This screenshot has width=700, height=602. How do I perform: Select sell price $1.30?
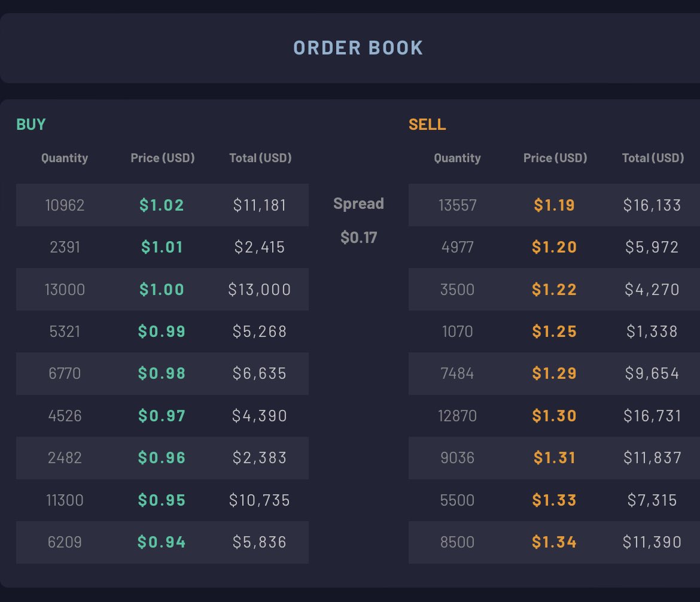[555, 416]
